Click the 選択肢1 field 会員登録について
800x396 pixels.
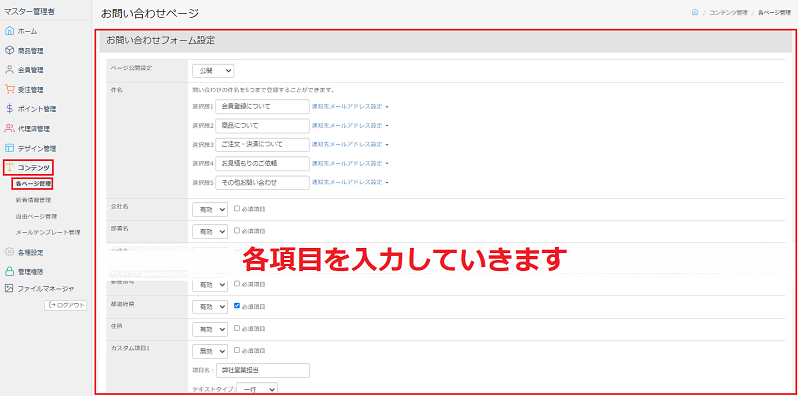262,106
